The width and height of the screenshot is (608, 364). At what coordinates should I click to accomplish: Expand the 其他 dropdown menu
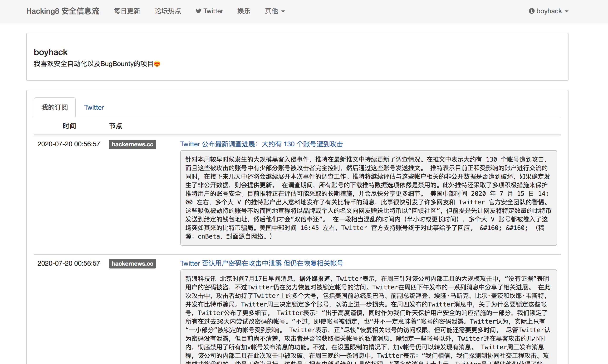click(x=275, y=11)
